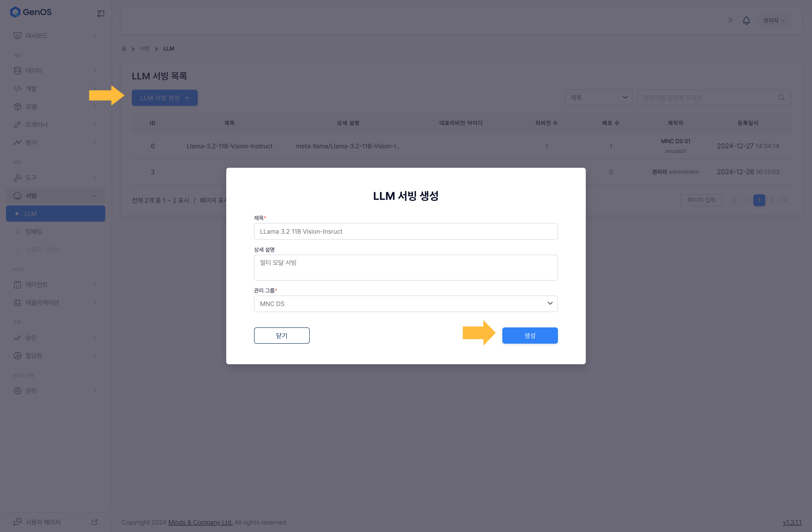Click the data database icon

coord(17,71)
